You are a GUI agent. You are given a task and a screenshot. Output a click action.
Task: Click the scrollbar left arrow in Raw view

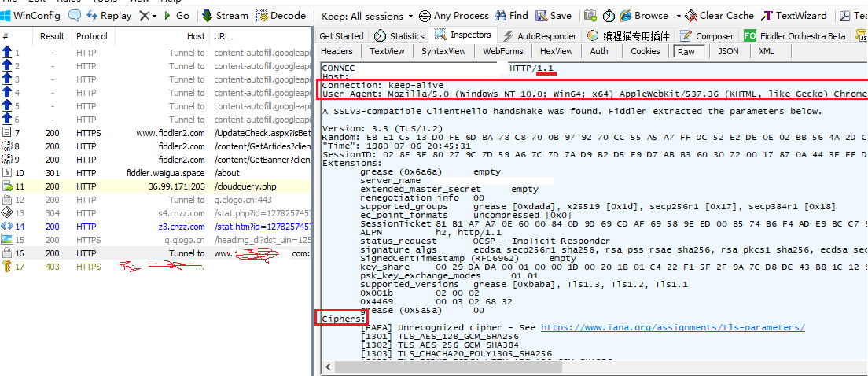tap(328, 367)
